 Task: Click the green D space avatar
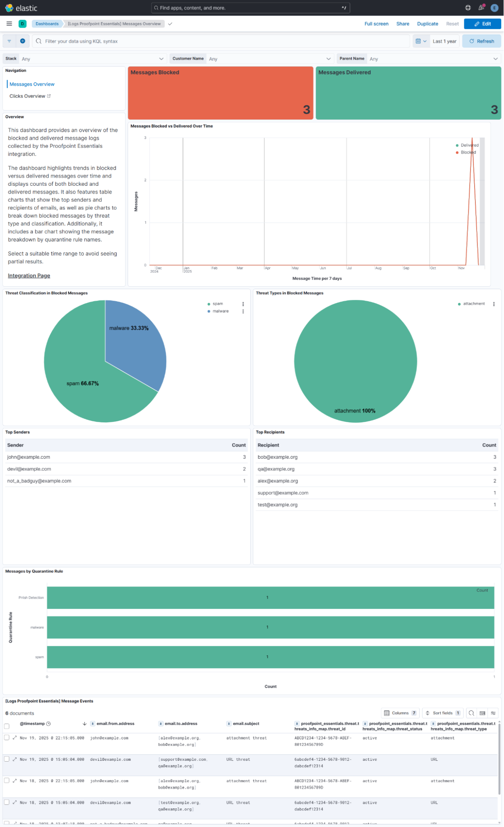pyautogui.click(x=22, y=24)
